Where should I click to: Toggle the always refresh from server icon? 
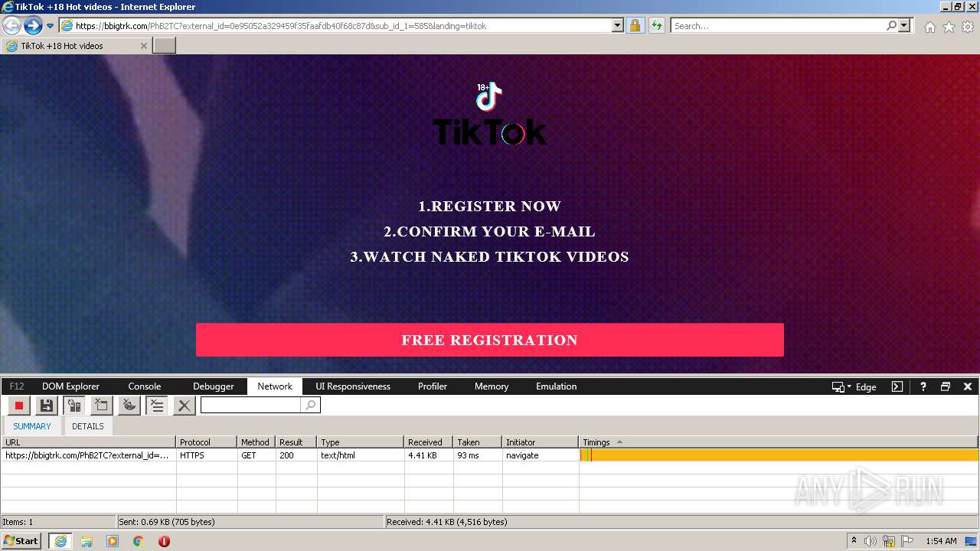click(74, 406)
